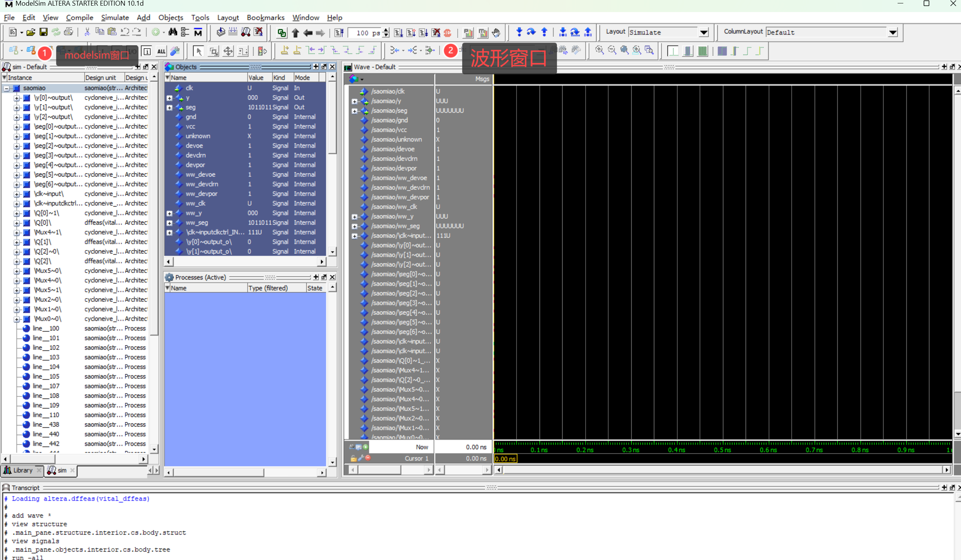Open the Layout Simulate dropdown
The width and height of the screenshot is (961, 560).
coord(704,32)
